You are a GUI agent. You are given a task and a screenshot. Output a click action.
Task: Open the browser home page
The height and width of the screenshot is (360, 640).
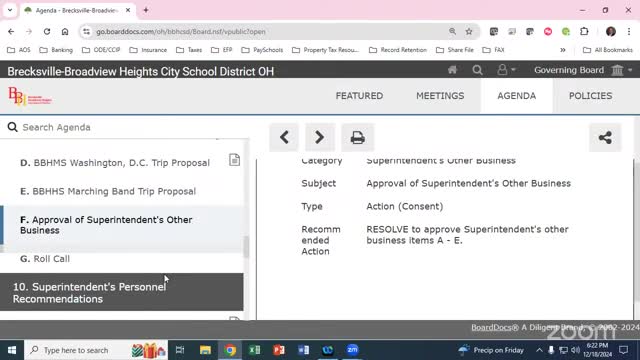[65, 31]
